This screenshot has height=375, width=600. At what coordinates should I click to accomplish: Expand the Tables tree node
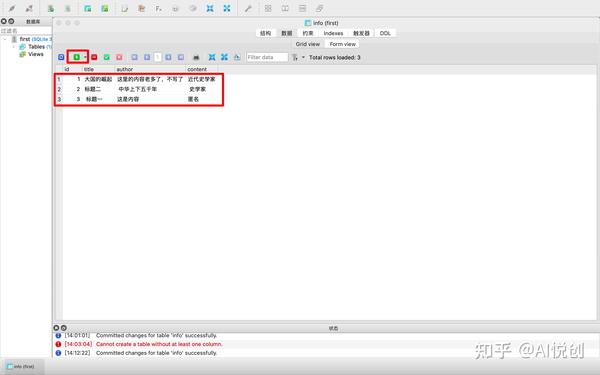(x=14, y=47)
